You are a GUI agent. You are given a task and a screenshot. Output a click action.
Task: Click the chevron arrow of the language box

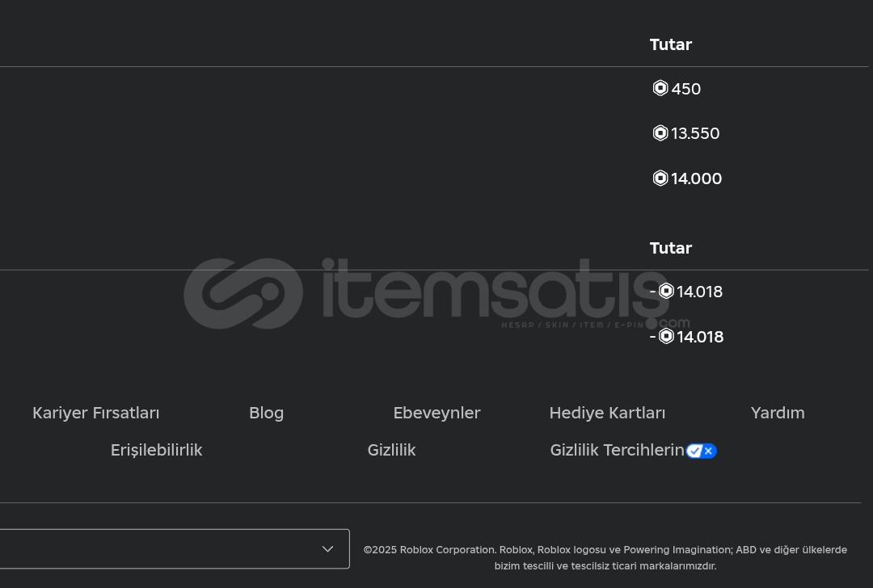[327, 549]
